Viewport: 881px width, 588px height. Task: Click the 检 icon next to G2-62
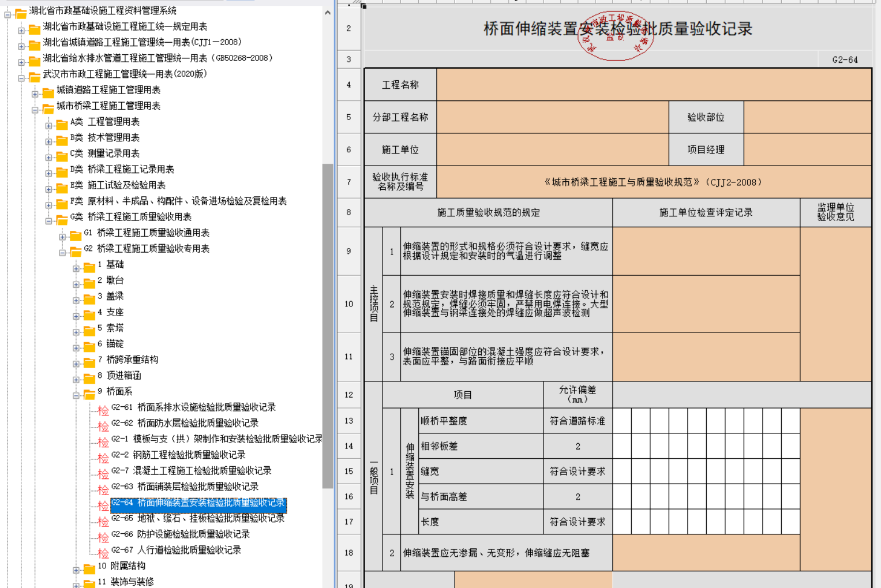[x=103, y=426]
